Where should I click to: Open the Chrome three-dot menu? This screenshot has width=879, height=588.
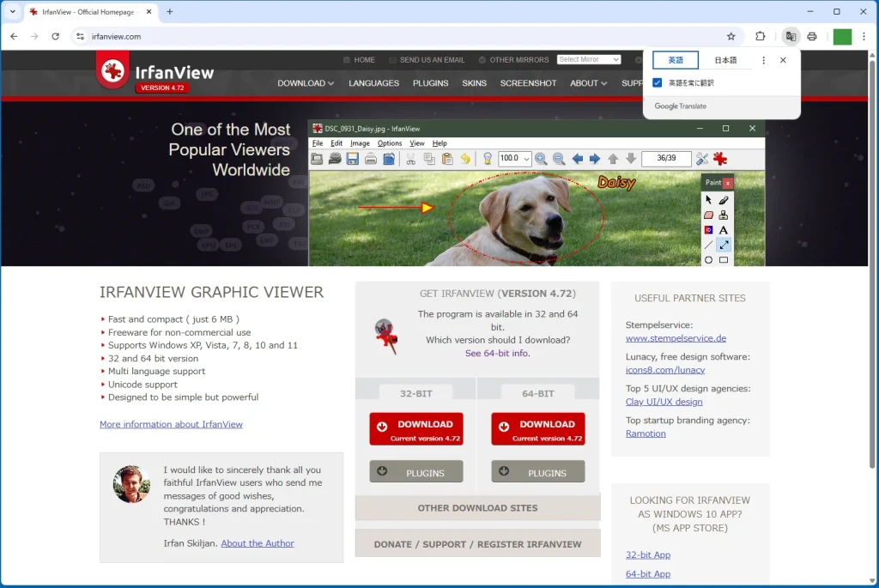click(x=864, y=36)
